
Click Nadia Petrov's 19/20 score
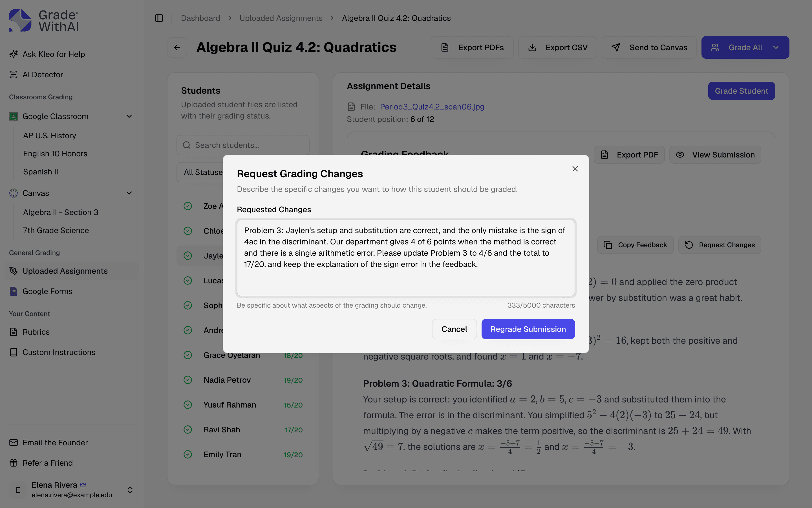click(293, 380)
